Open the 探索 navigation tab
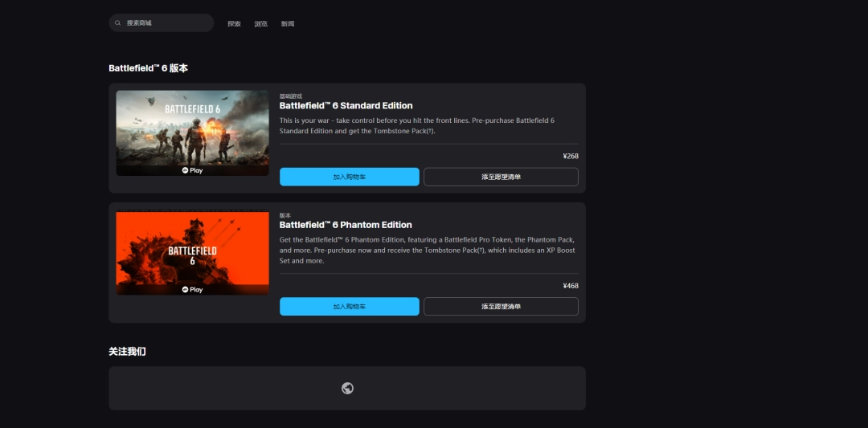The height and width of the screenshot is (428, 868). tap(234, 24)
